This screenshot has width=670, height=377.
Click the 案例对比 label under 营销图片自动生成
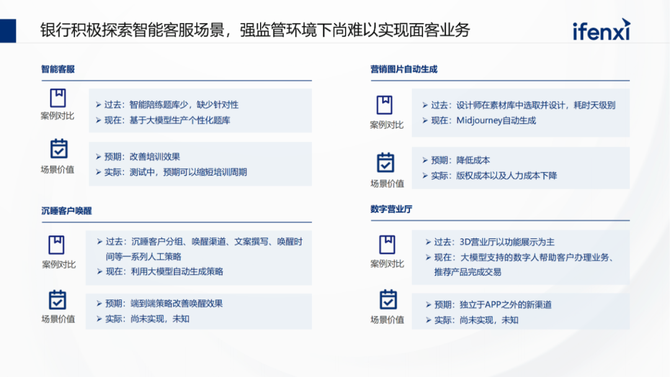387,125
